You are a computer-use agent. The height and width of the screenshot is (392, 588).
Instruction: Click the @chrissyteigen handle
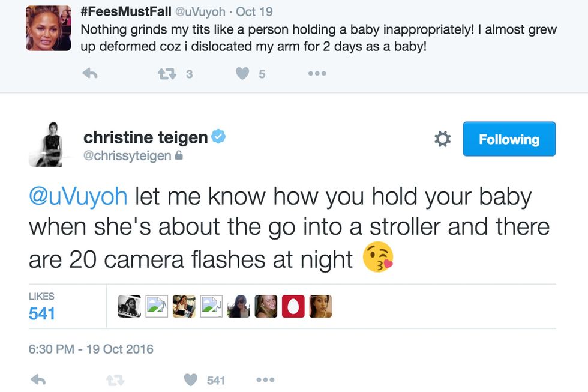click(x=127, y=156)
